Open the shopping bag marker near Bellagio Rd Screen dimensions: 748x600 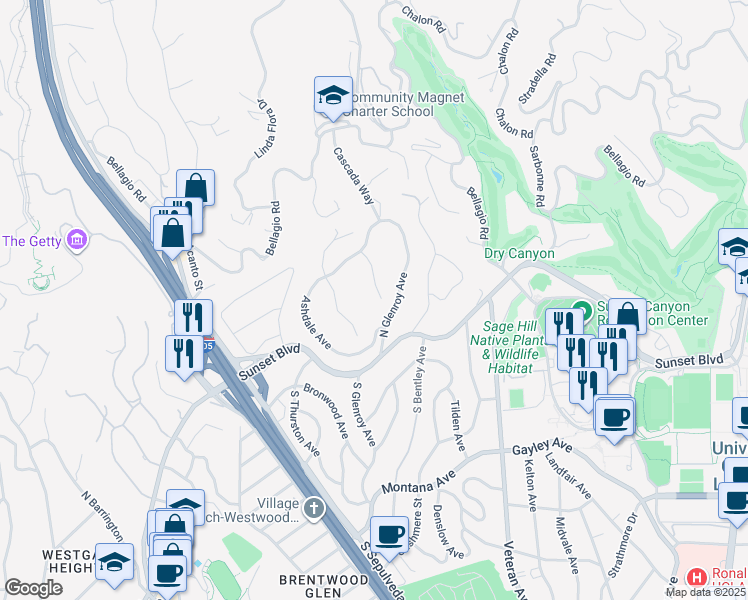(196, 188)
